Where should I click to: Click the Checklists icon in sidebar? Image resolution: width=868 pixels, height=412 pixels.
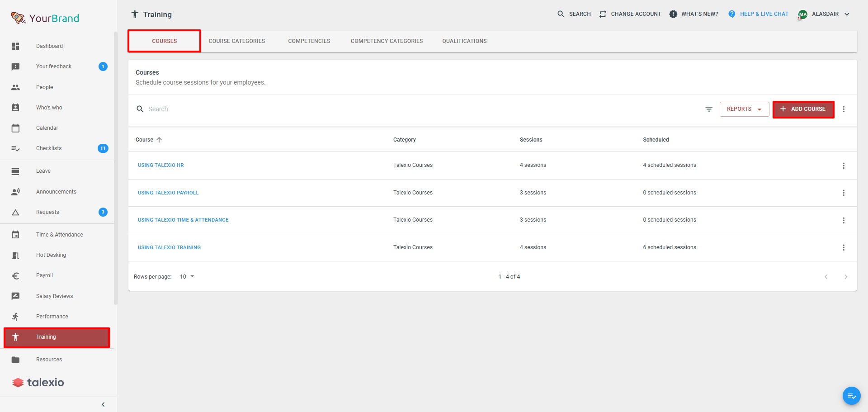pyautogui.click(x=15, y=148)
